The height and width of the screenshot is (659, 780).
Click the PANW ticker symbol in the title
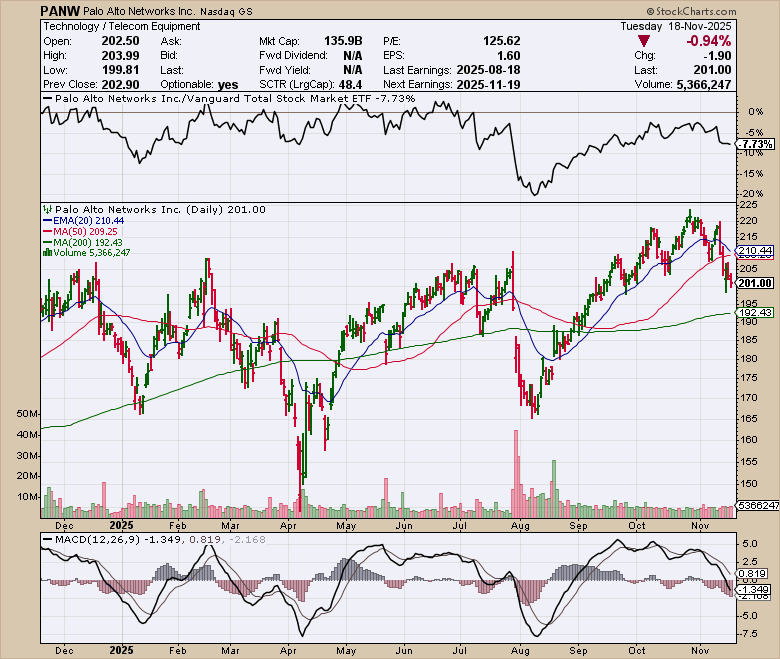(60, 10)
